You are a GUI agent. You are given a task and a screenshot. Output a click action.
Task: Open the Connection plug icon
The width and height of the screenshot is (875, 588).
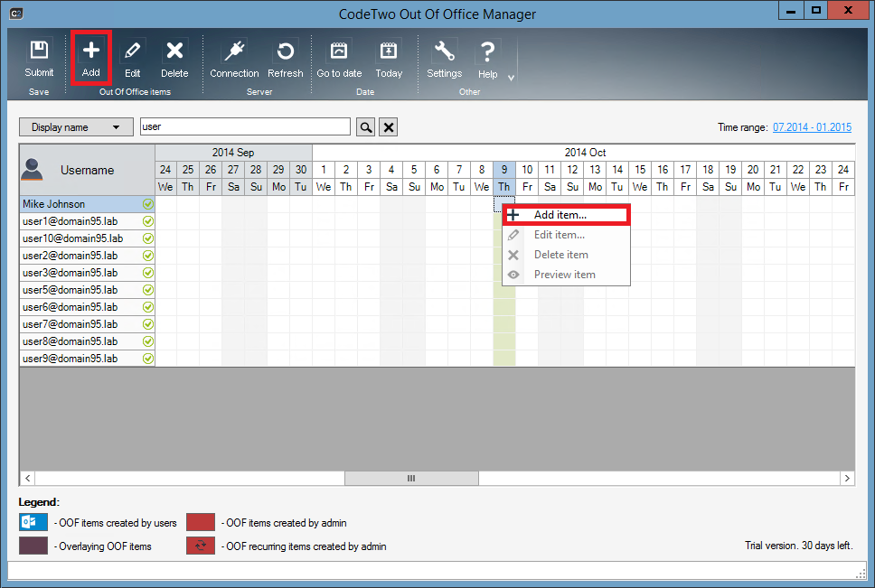234,51
